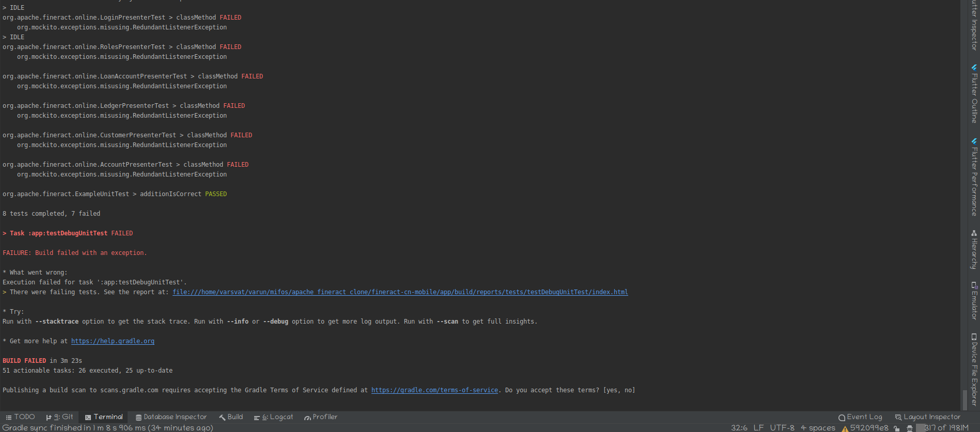
Task: Click the 32:6 cursor position indicator
Action: (739, 428)
